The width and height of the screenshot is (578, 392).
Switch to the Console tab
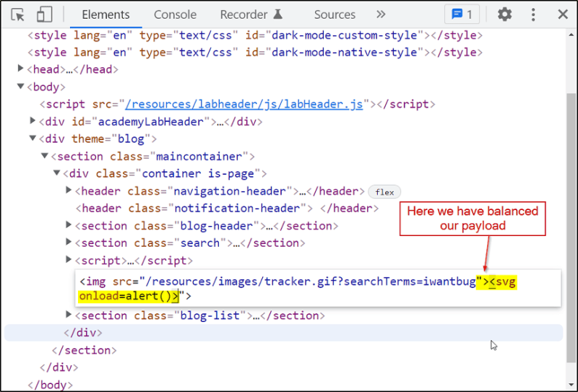pyautogui.click(x=175, y=14)
